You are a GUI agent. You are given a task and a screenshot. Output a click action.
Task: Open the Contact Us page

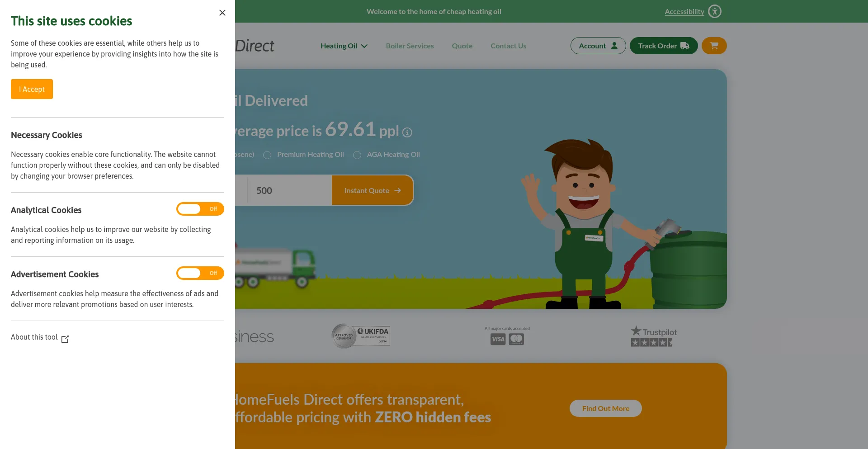point(508,46)
